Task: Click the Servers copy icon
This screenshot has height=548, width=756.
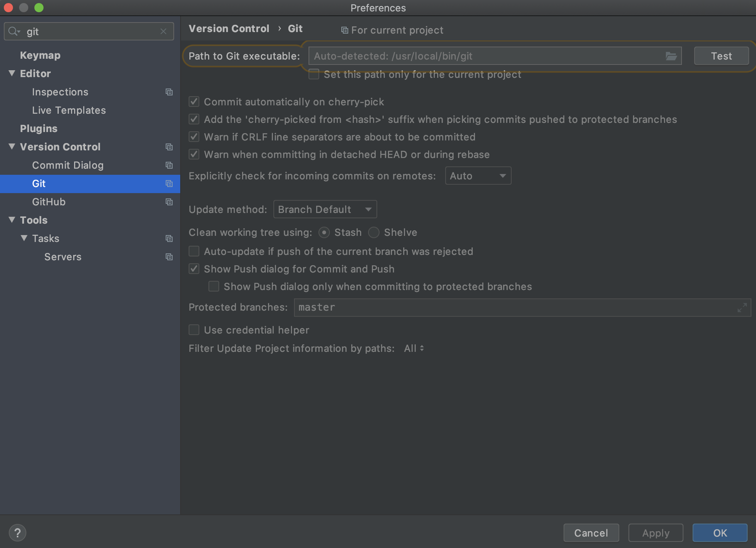Action: [x=169, y=256]
